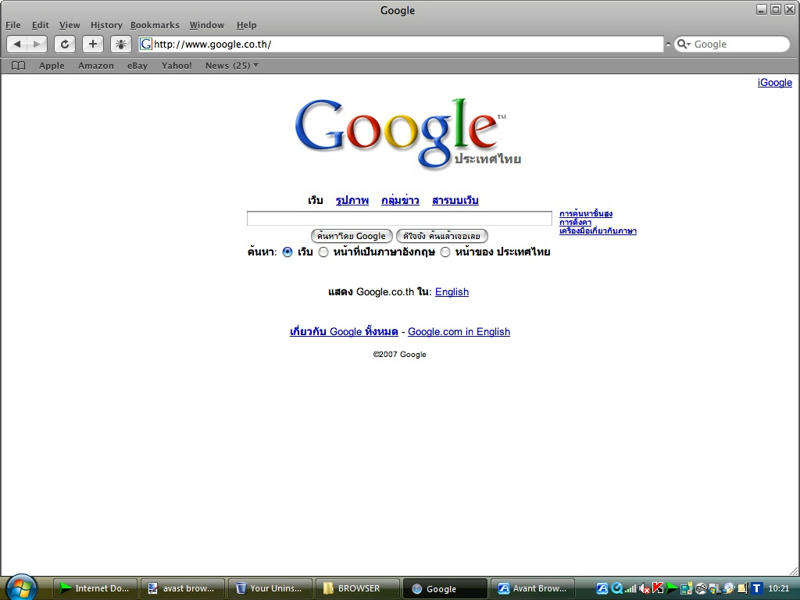
Task: Click the toolbar Google search field
Action: 732,44
